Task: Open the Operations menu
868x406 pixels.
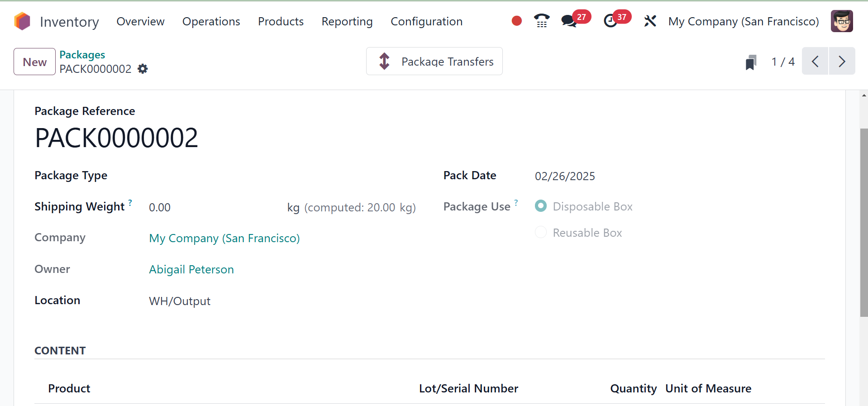Action: [x=211, y=21]
